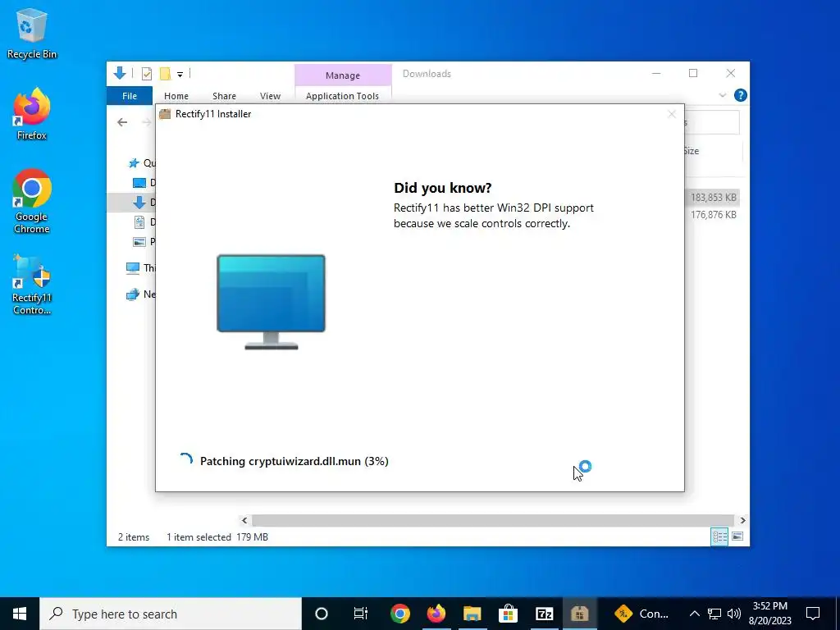Open Rectify11 Control Center desktop shortcut
840x630 pixels.
(32, 285)
